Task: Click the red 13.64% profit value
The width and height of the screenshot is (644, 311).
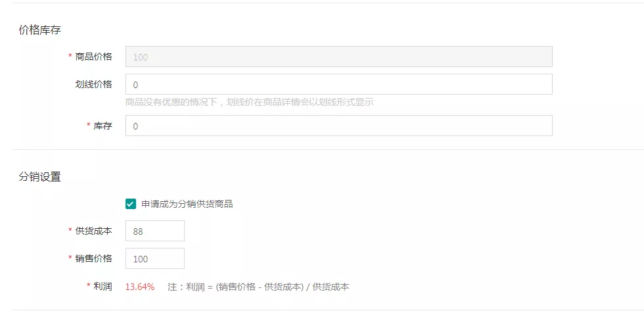Action: coord(140,287)
